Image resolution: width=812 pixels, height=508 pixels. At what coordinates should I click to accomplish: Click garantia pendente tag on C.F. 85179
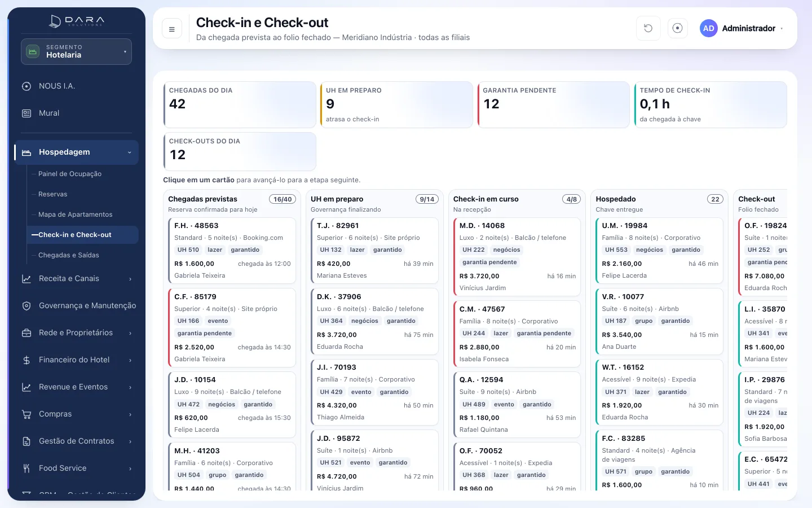[x=205, y=334]
